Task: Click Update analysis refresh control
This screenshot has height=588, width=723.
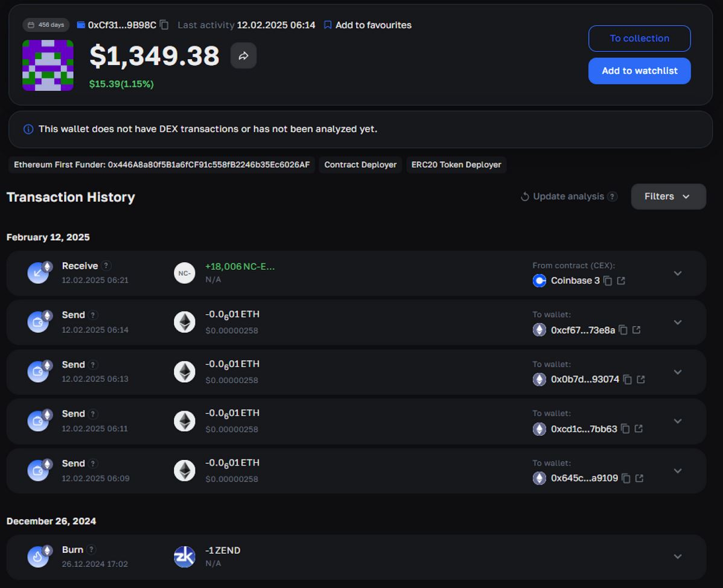Action: 562,196
